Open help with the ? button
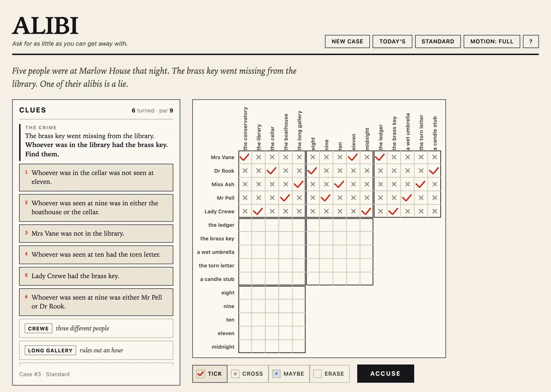The width and height of the screenshot is (551, 392). pyautogui.click(x=531, y=41)
